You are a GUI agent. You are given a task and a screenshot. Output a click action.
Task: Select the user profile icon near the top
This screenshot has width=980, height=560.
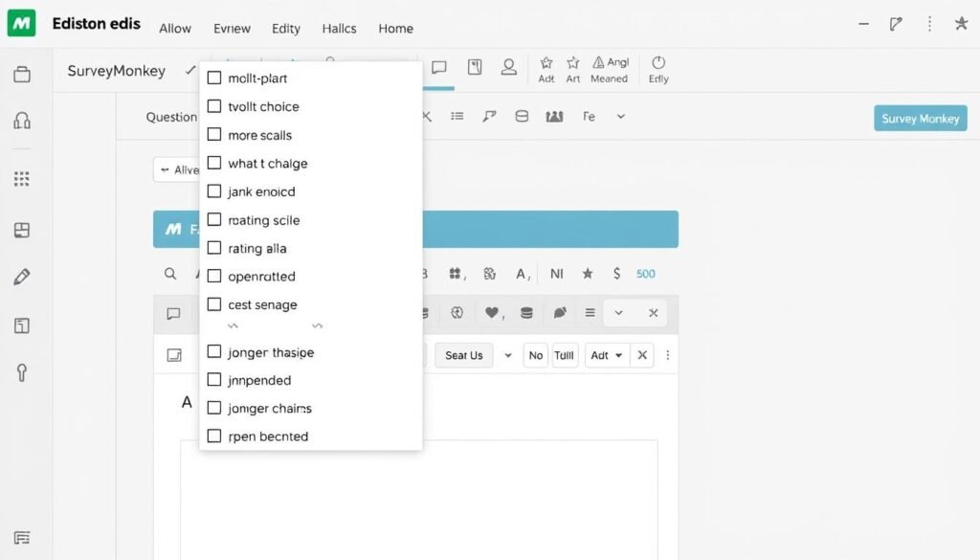coord(508,67)
